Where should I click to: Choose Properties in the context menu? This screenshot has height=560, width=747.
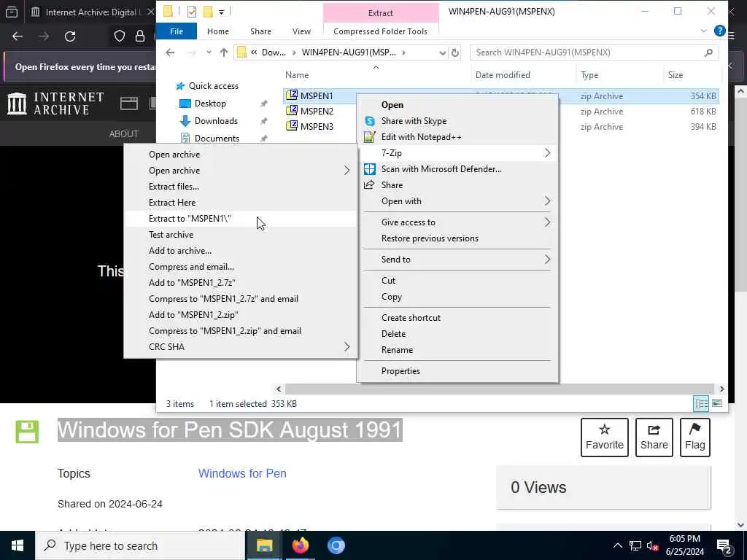[x=457, y=371]
